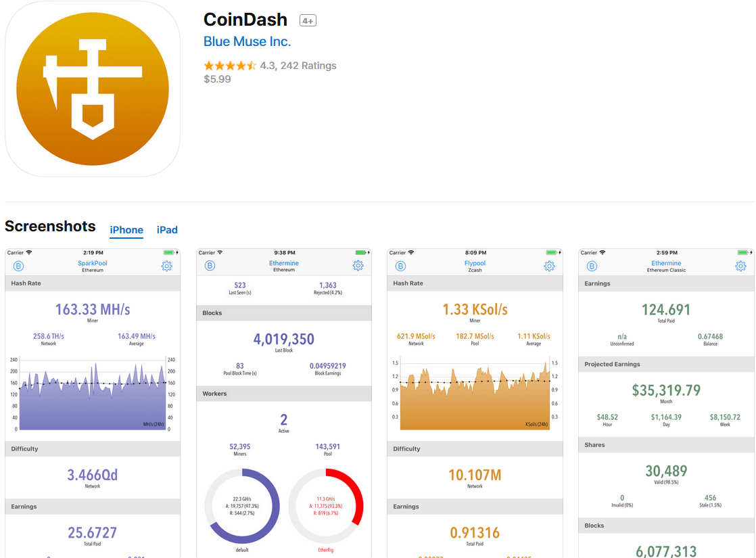Viewport: 756px width, 558px height.
Task: Select the red EtherRig donut chart
Action: 327,506
